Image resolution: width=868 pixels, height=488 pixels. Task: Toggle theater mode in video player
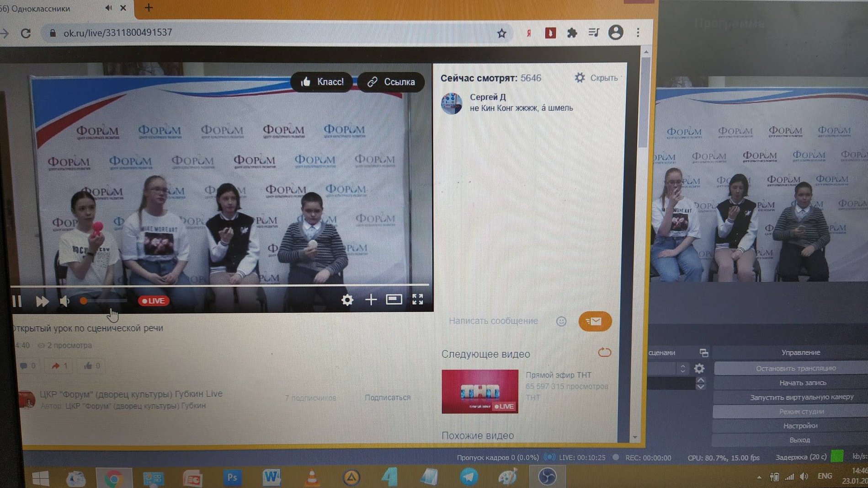pyautogui.click(x=394, y=300)
